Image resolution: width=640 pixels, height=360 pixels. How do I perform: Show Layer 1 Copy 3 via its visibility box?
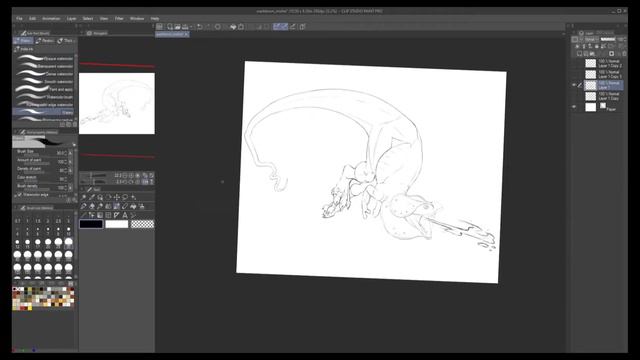(574, 74)
